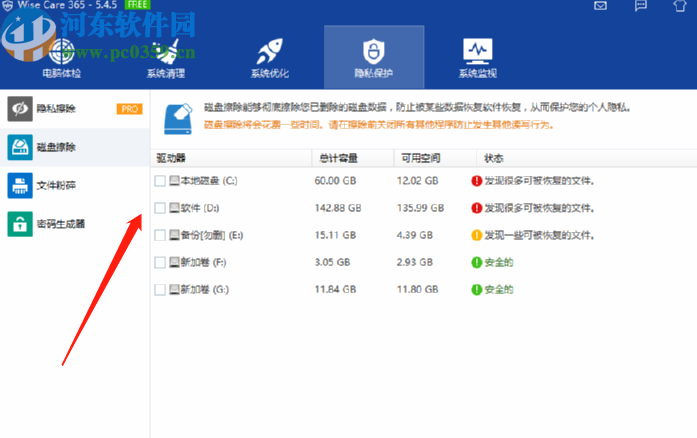This screenshot has width=697, height=438.
Task: Open the 电脑体检 PC checkup tab
Action: pos(61,58)
